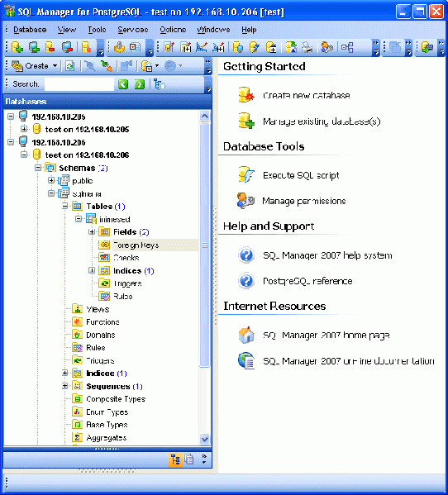The image size is (448, 495).
Task: Expand the Fields (2) node
Action: click(x=92, y=231)
